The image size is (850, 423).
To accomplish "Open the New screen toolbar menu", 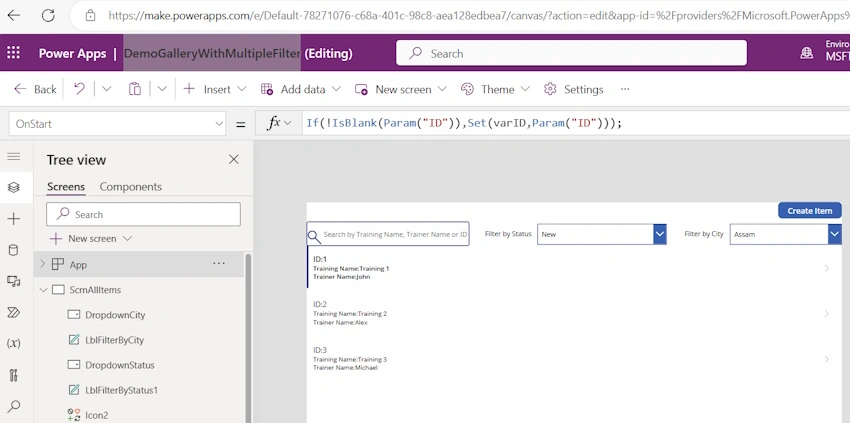I will [401, 89].
